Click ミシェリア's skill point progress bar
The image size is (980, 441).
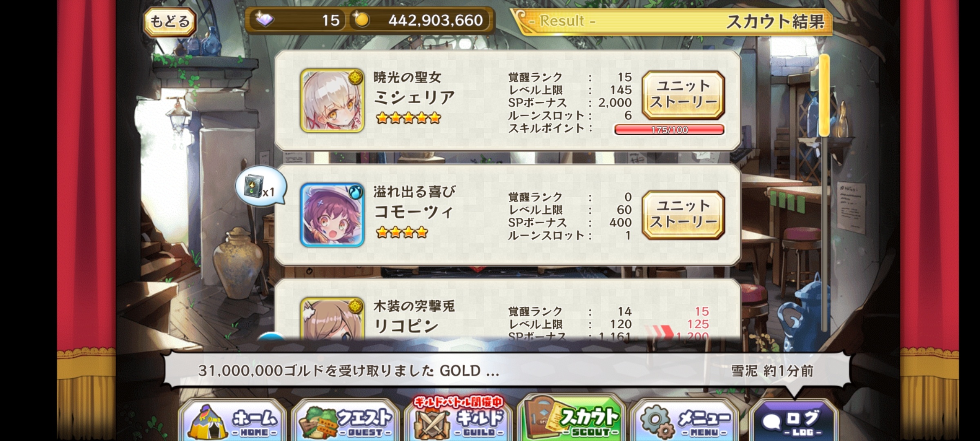tap(669, 130)
